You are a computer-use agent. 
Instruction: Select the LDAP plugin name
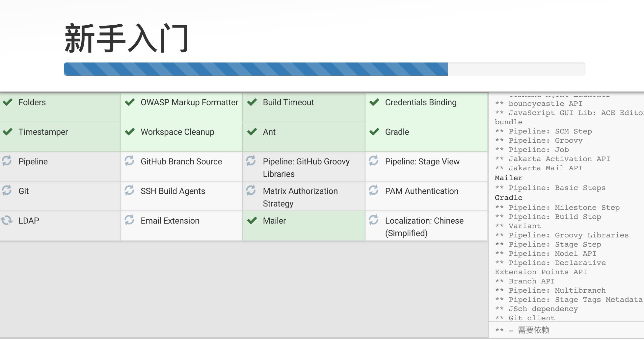point(29,221)
